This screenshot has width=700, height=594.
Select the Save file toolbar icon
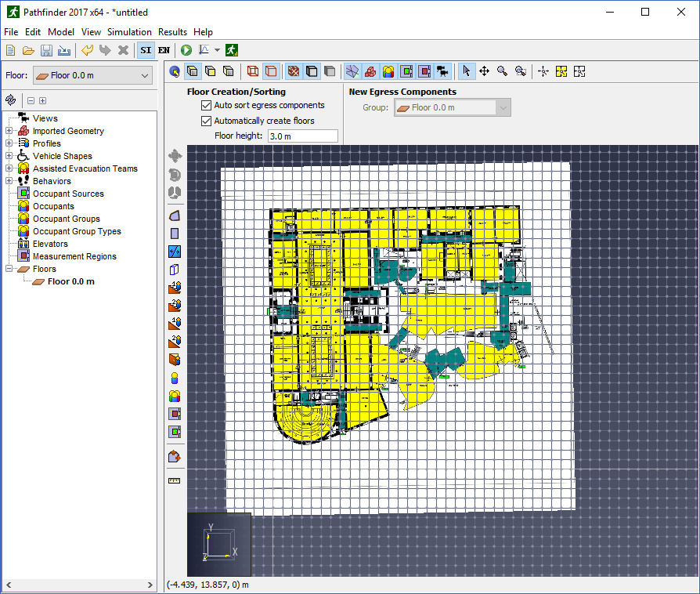[46, 50]
